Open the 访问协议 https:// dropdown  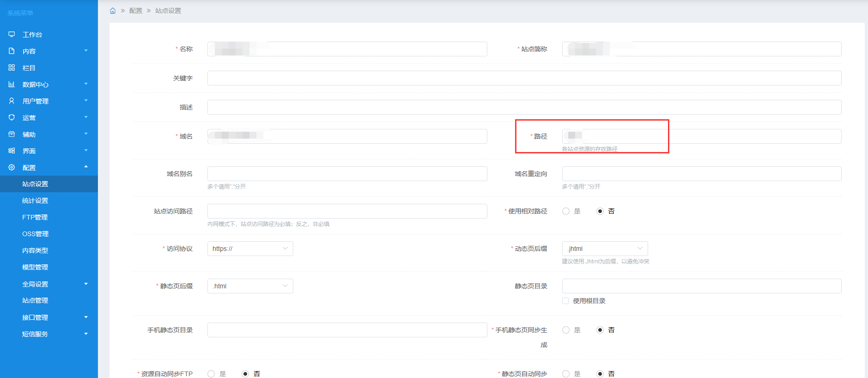250,249
